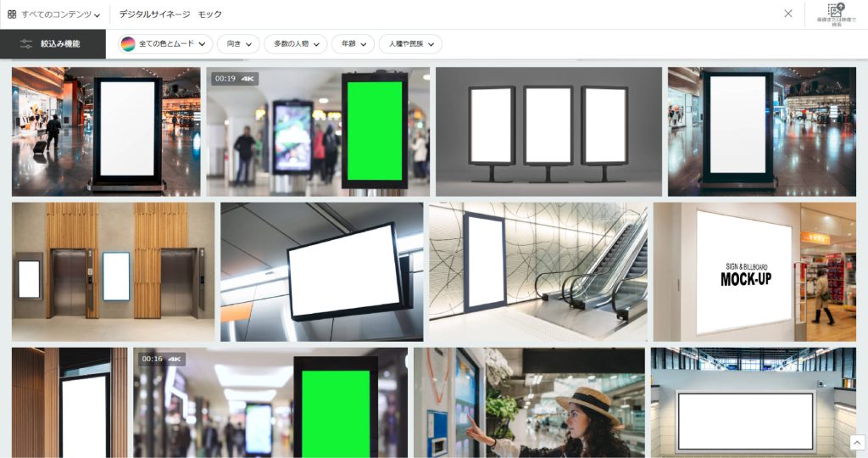The height and width of the screenshot is (458, 868).
Task: Expand the 多数の人物 filter
Action: [296, 44]
